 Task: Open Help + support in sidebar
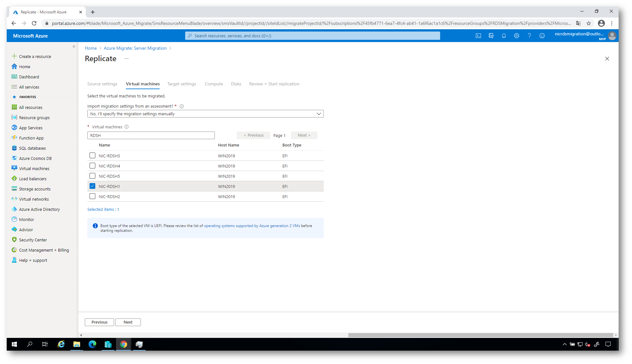[33, 260]
